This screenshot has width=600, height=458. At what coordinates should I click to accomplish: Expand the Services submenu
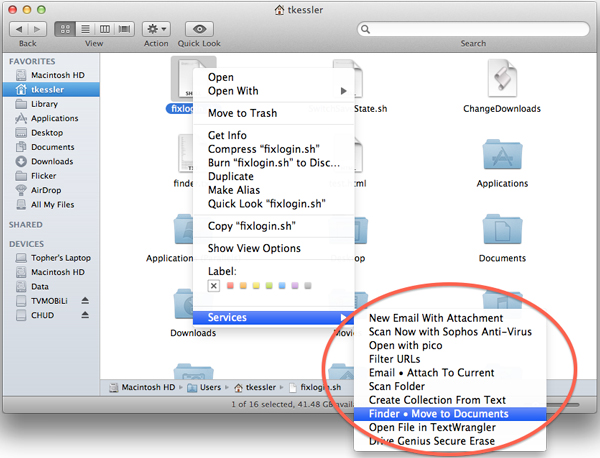pos(274,318)
